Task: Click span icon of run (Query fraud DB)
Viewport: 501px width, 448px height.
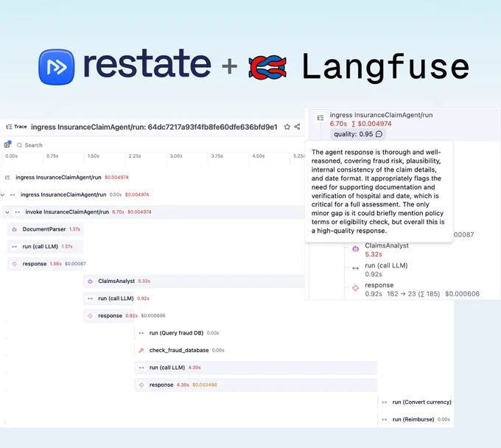Action: pyautogui.click(x=141, y=333)
